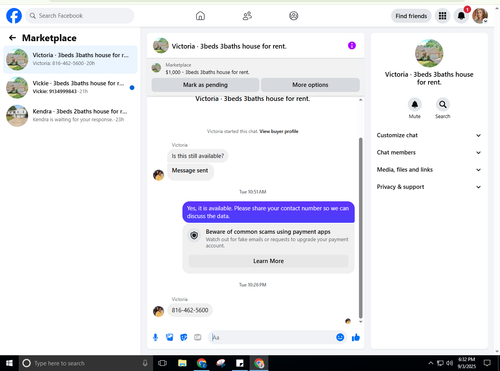Viewport: 500px width, 371px height.
Task: Click the 'Message sent' bubble
Action: tap(190, 171)
